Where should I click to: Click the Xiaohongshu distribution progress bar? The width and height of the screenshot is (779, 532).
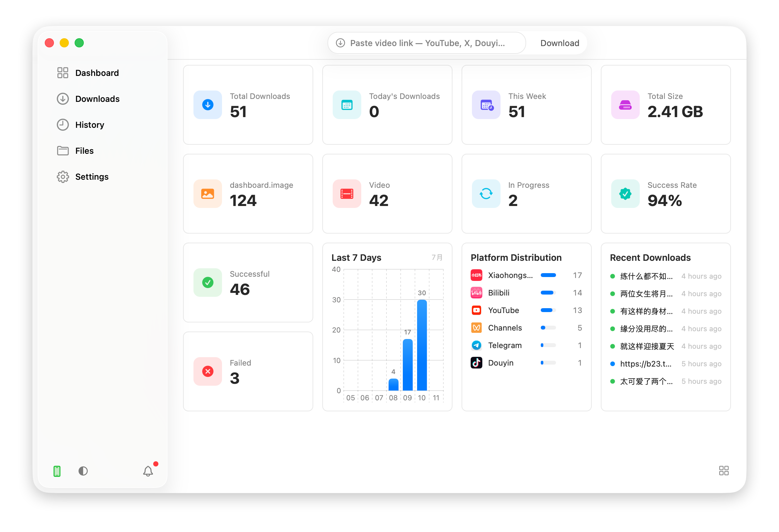coord(548,275)
